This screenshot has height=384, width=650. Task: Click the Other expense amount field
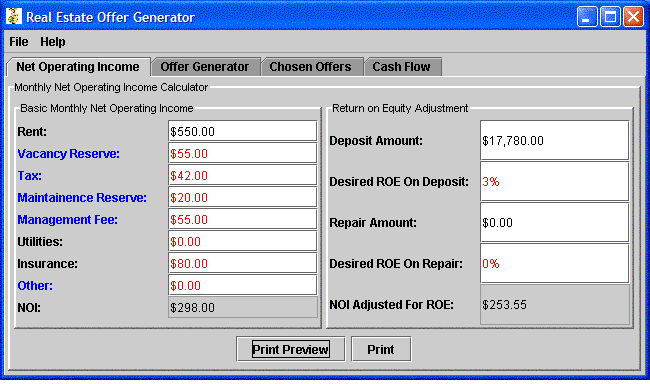(x=243, y=285)
